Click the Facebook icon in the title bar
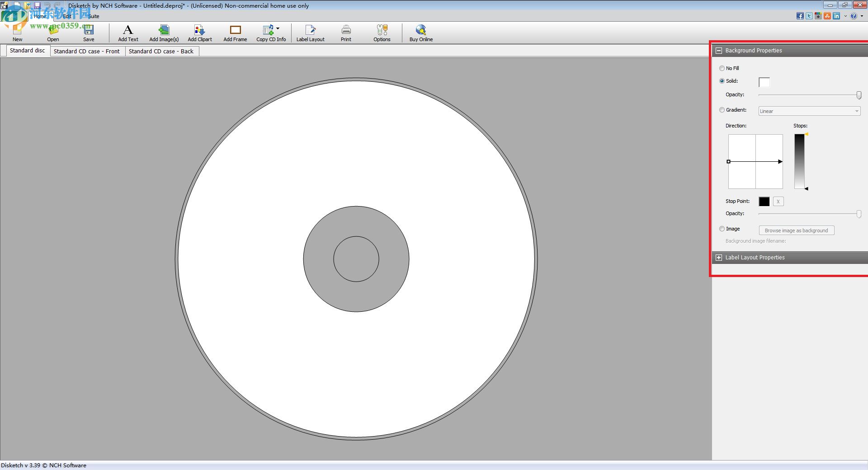868x470 pixels. tap(800, 16)
